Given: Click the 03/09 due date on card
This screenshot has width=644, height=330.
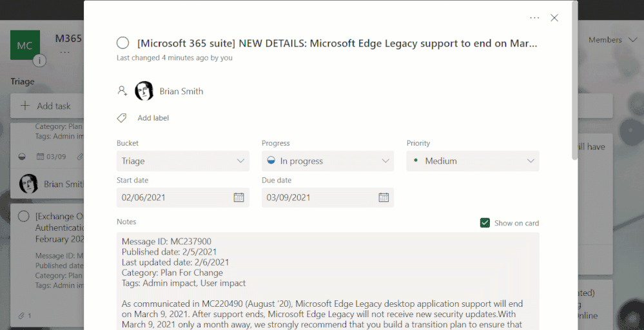Looking at the screenshot, I should click(52, 157).
